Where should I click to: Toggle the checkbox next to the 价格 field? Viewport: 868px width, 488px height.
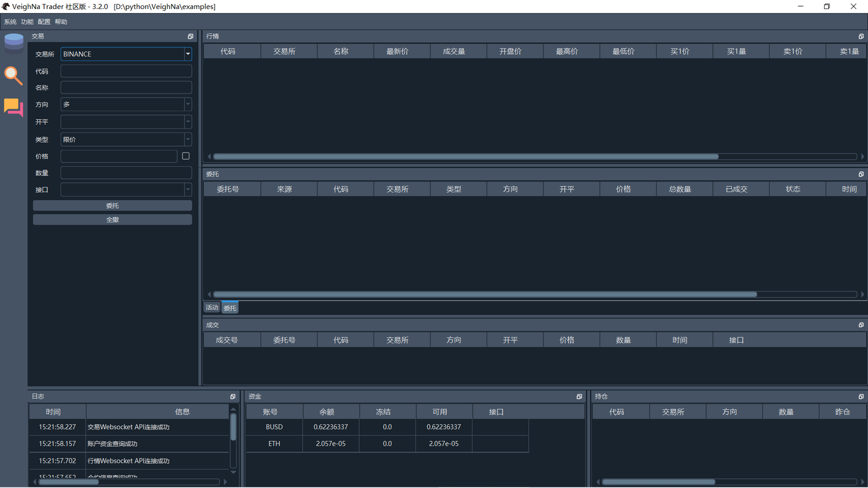coord(186,156)
